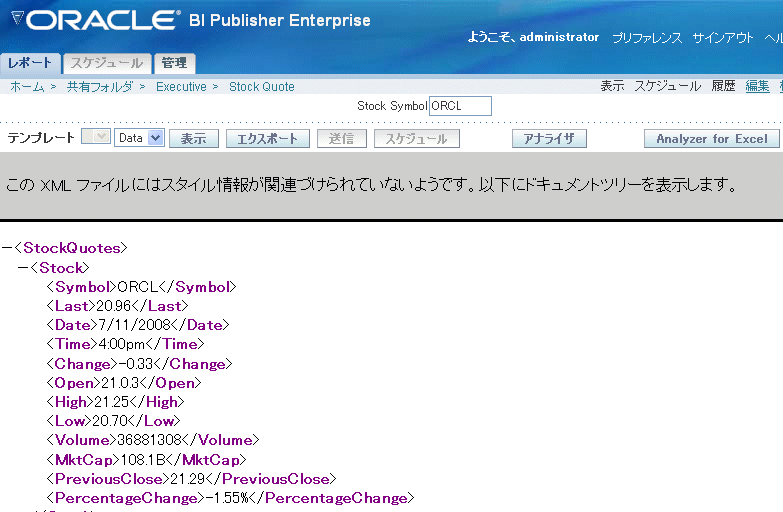Click the スケジュール button in toolbar

416,138
